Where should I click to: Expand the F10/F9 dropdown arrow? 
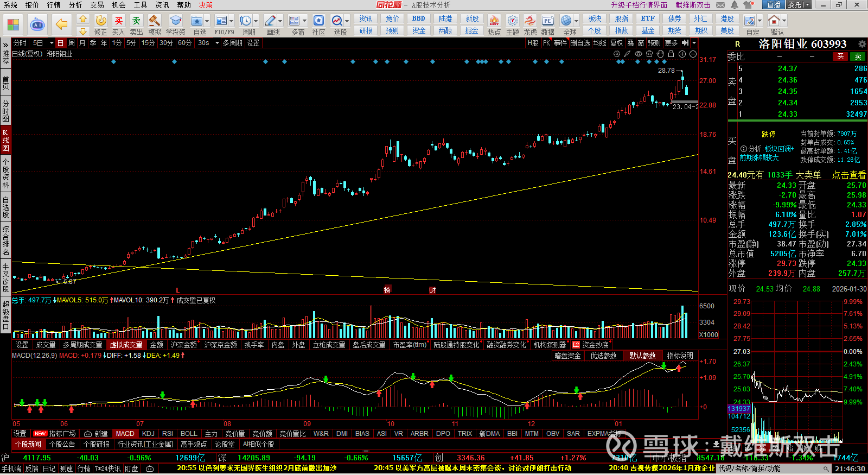click(232, 21)
